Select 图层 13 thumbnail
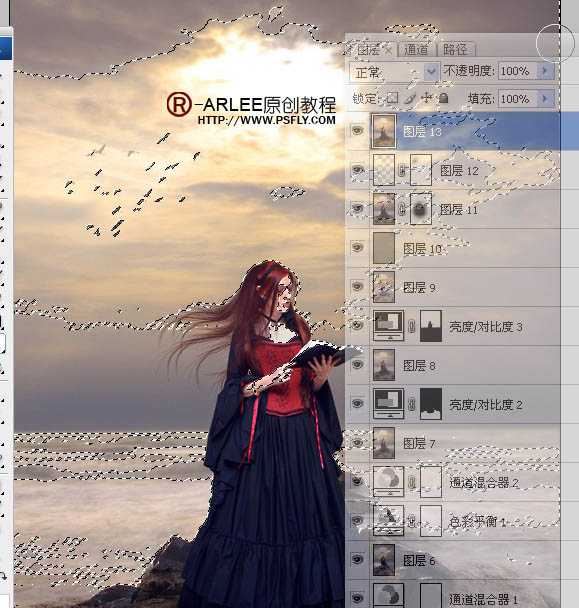579x608 pixels. (384, 131)
